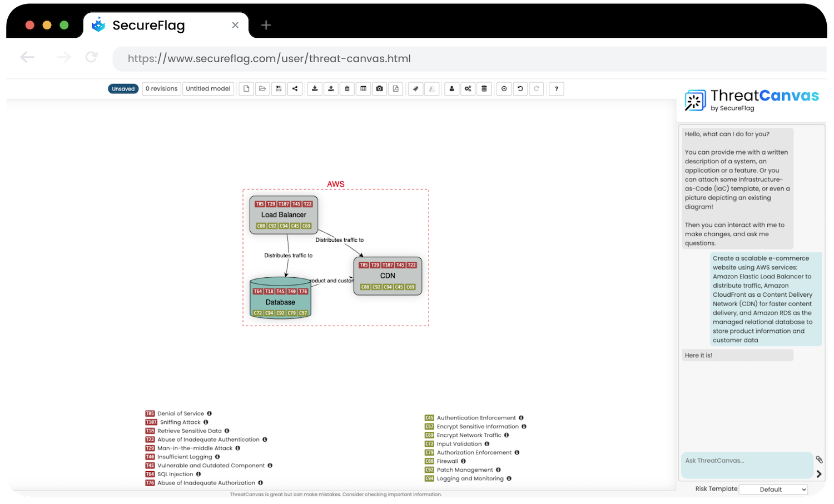Click the sparkle icon after the PDF button
The width and height of the screenshot is (834, 504).
pos(415,89)
